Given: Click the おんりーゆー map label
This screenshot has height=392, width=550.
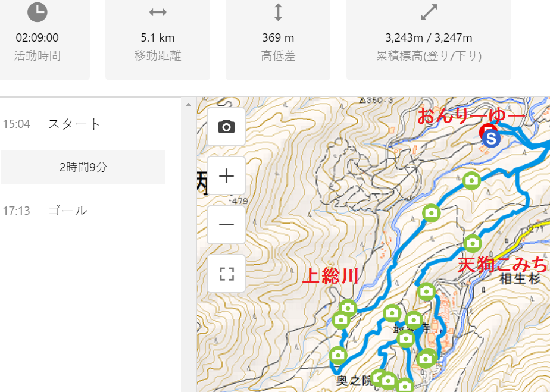Looking at the screenshot, I should [471, 116].
